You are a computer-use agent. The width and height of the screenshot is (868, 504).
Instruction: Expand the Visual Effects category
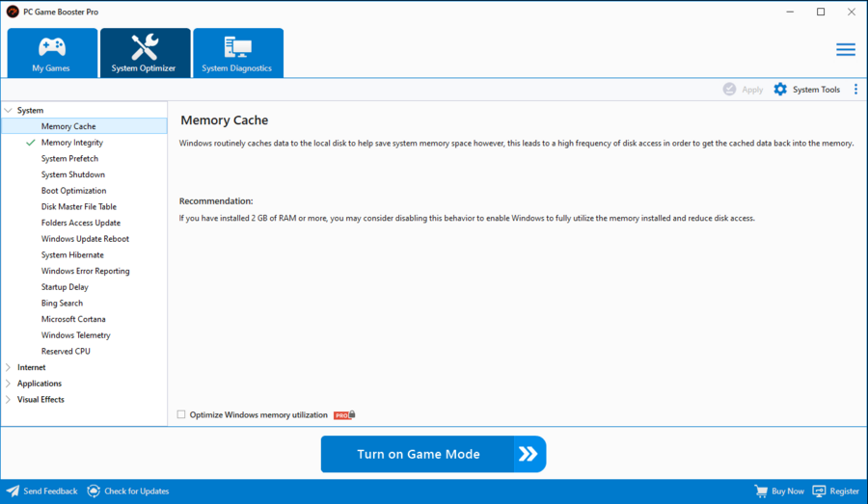[x=9, y=399]
